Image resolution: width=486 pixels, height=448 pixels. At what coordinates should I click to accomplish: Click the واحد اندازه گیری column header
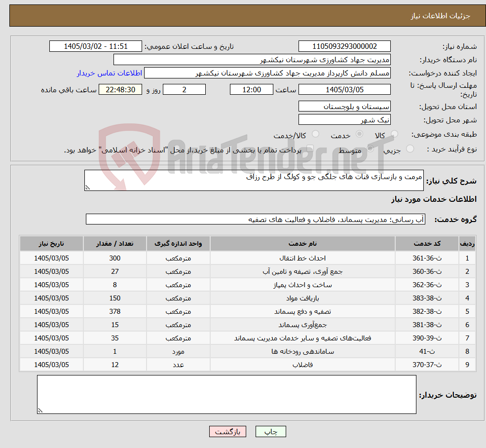(178, 244)
